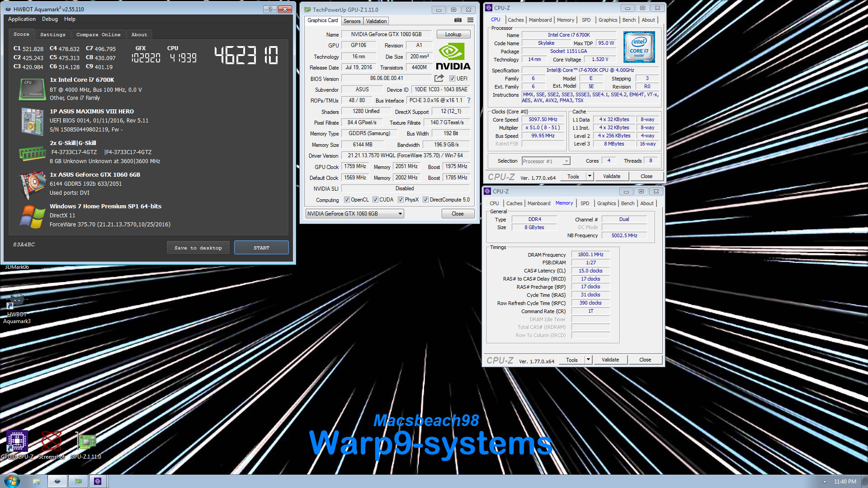Toggle the UEFI checkbox in GPU-Z
The width and height of the screenshot is (868, 488).
452,79
